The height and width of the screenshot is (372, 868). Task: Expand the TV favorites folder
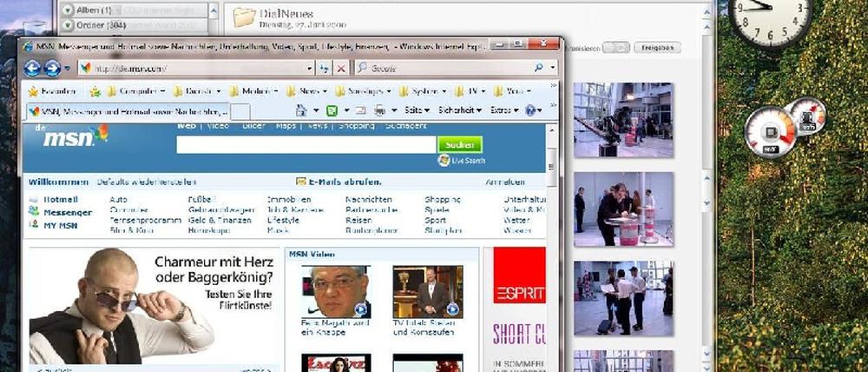pos(470,91)
